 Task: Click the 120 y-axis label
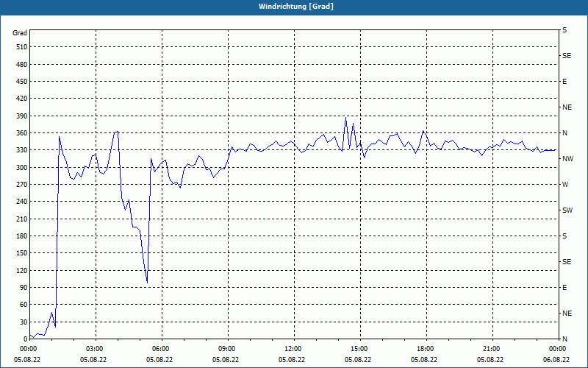tap(22, 270)
